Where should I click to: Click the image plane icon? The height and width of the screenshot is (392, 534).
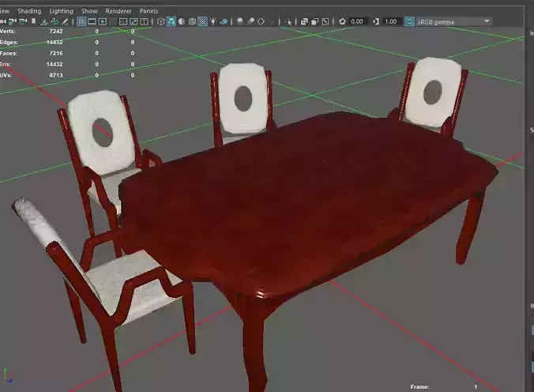44,22
